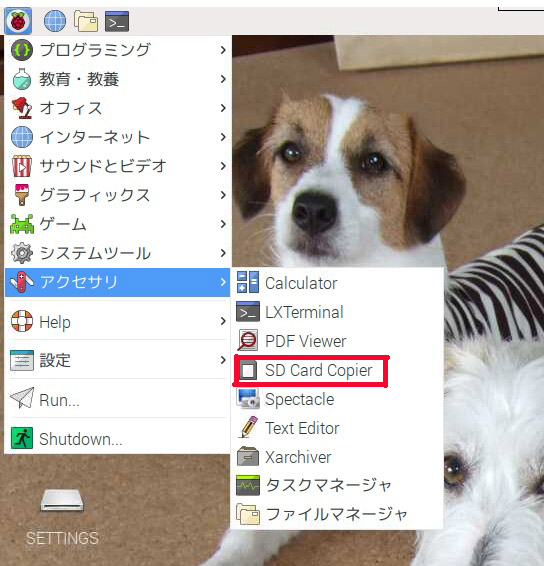Expand the Help submenu arrow
Viewport: 544px width, 566px height.
click(x=223, y=321)
